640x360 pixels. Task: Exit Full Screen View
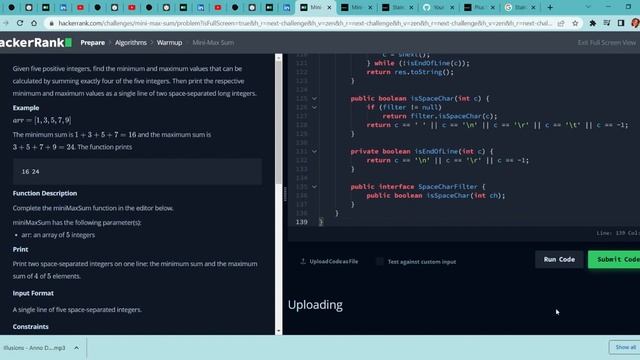[x=607, y=42]
